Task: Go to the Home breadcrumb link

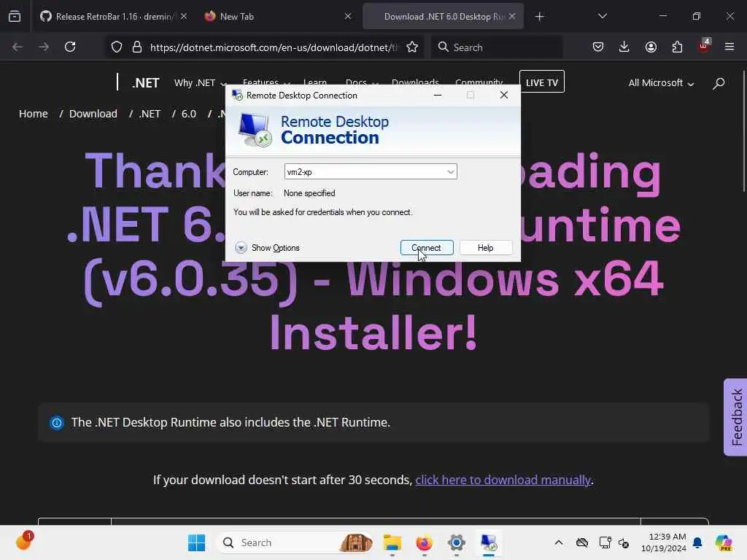Action: [34, 114]
